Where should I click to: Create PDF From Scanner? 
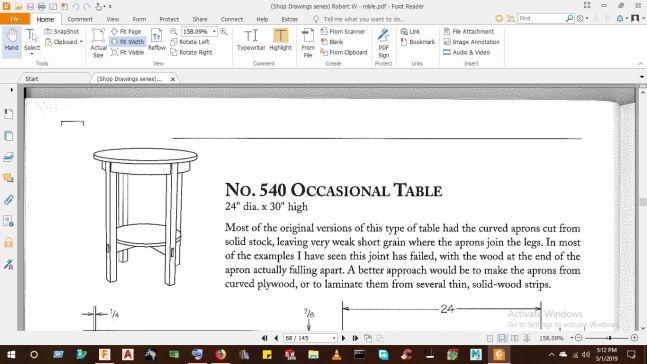tap(343, 31)
